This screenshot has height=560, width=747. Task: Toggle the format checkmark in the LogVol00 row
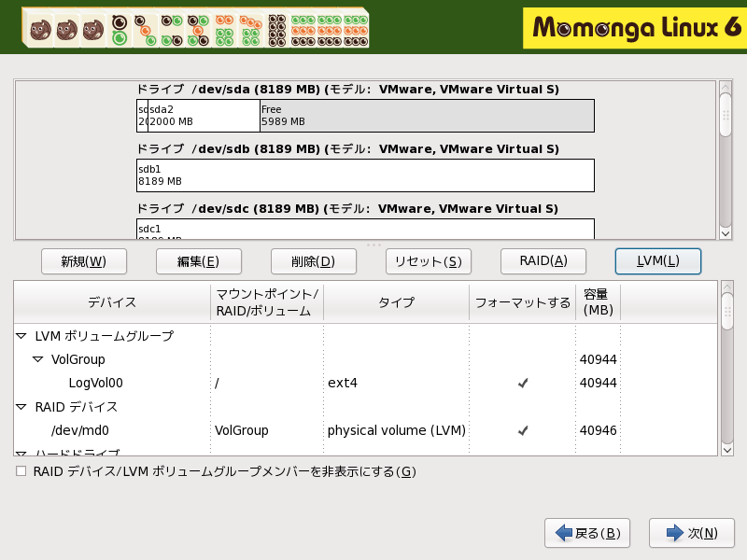point(523,383)
